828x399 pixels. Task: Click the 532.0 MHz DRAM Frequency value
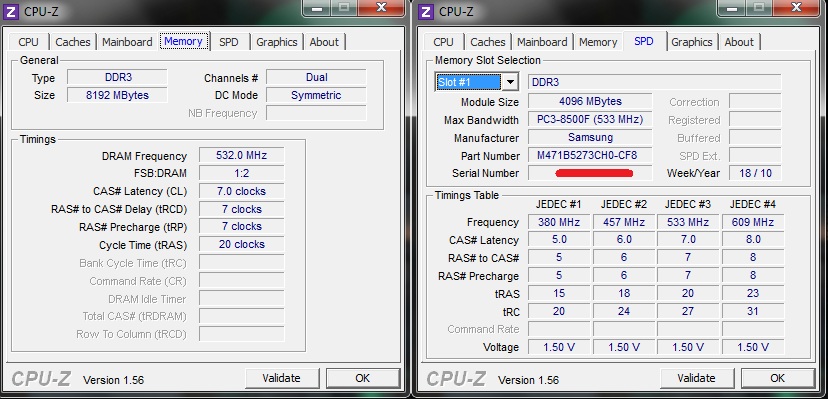(x=242, y=156)
